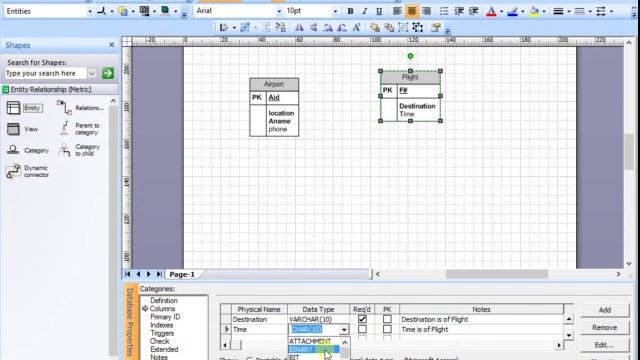Click the Flip Horizontal icon
The width and height of the screenshot is (640, 360).
[x=299, y=27]
